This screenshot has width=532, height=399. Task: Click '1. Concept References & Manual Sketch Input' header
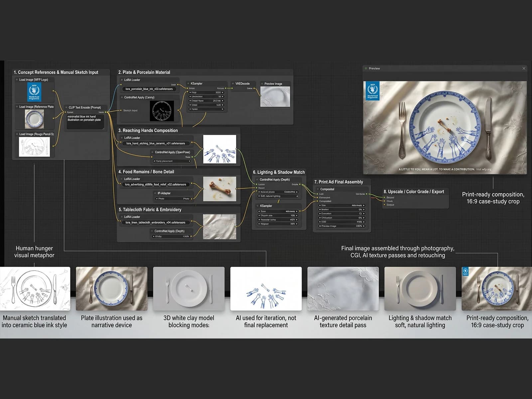pyautogui.click(x=56, y=72)
